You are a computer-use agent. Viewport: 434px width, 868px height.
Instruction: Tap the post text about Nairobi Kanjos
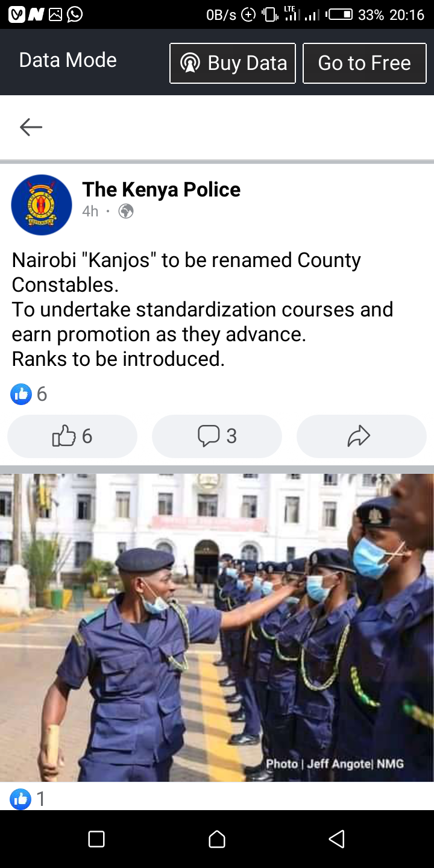tap(203, 309)
